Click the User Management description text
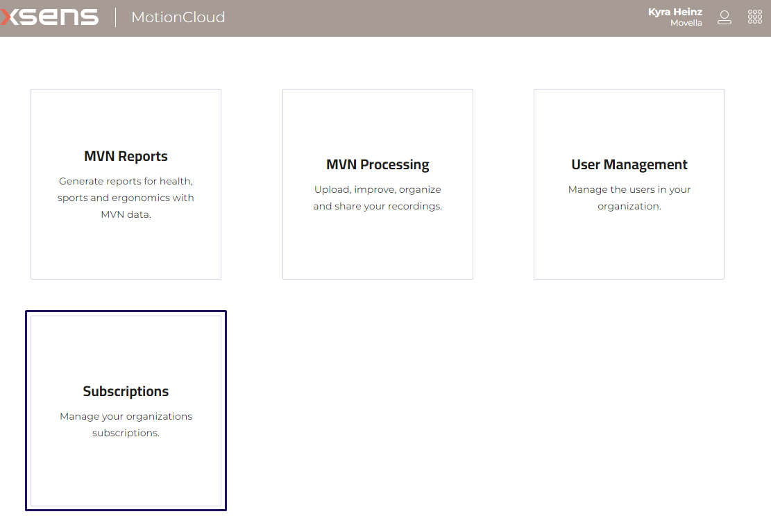The height and width of the screenshot is (532, 771). click(x=629, y=197)
